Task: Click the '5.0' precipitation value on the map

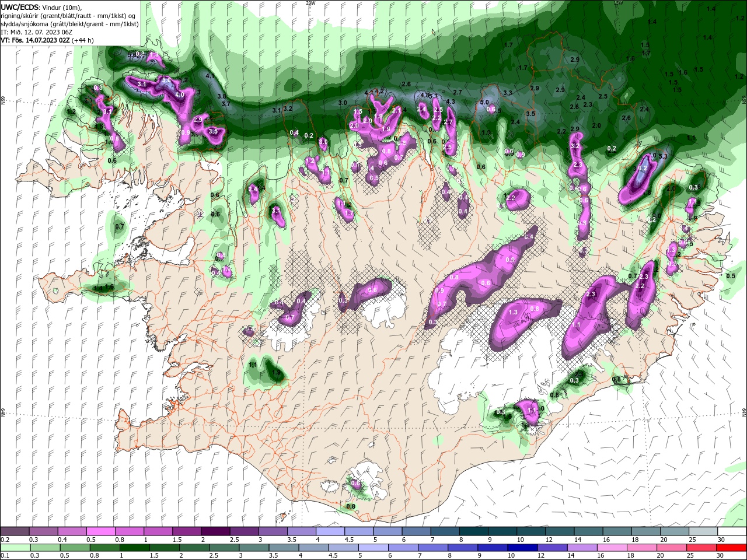Action: [484, 103]
